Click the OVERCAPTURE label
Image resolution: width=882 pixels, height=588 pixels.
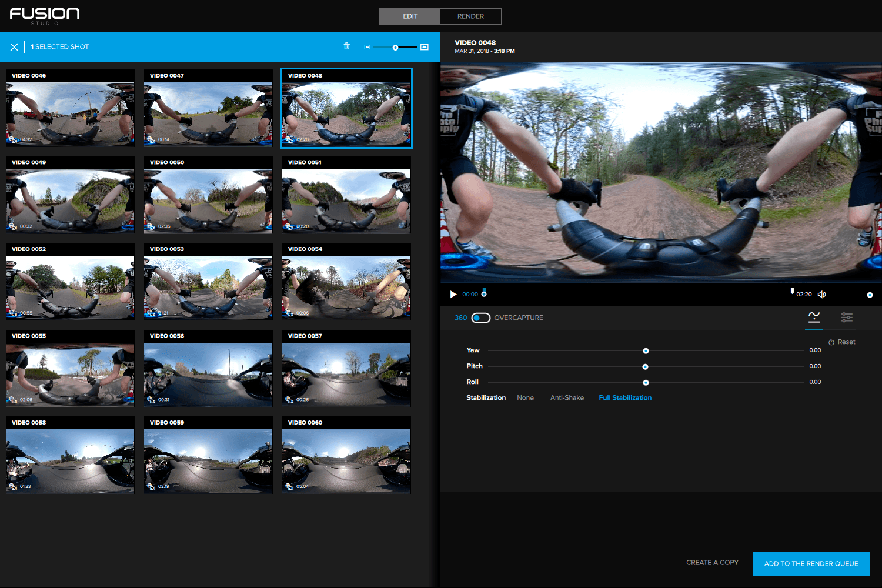(x=519, y=318)
